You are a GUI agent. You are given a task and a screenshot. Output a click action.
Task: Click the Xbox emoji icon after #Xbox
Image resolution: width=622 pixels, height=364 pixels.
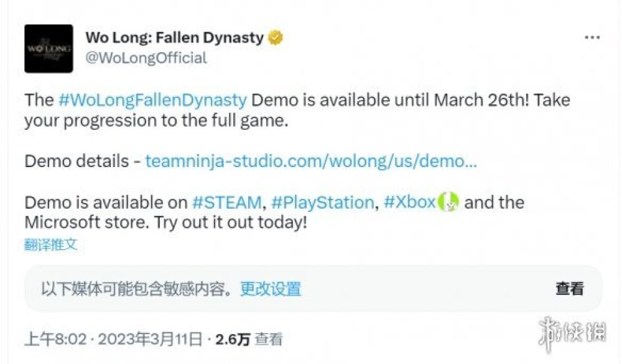tap(448, 202)
